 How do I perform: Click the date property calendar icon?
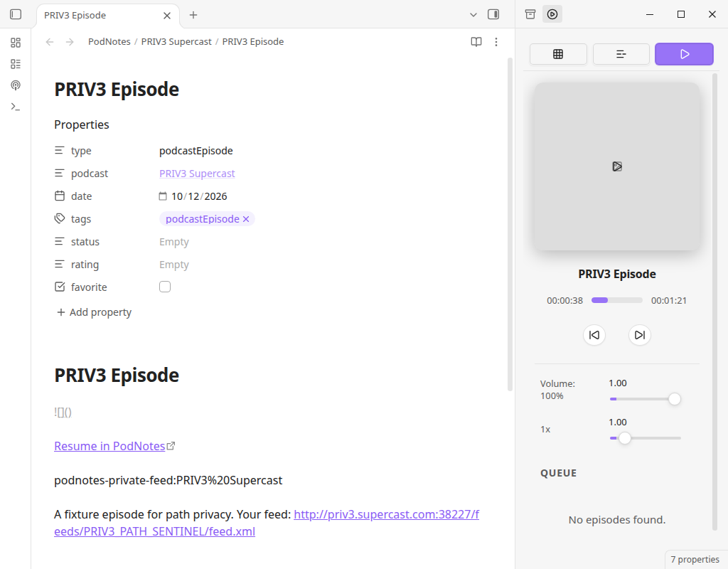click(60, 196)
